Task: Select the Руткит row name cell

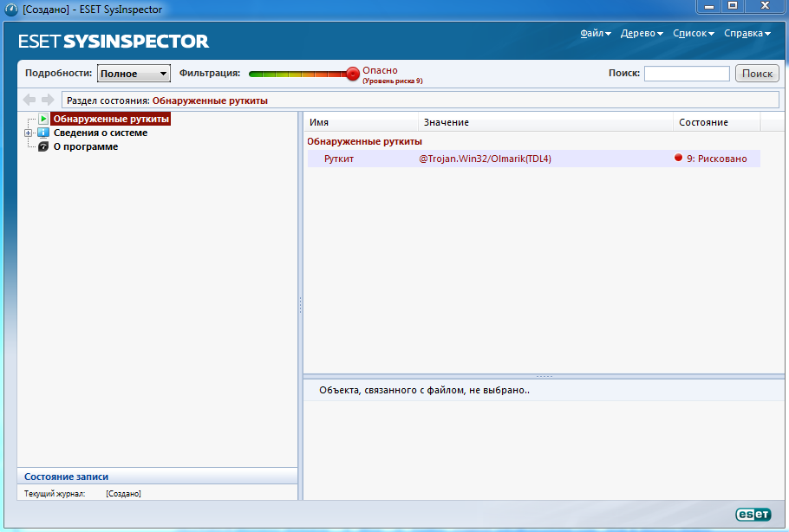Action: coord(339,159)
